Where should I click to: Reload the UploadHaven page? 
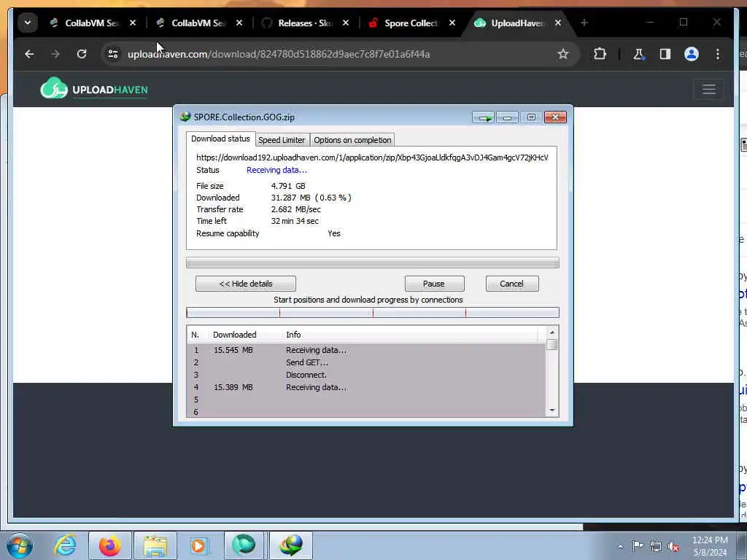82,54
